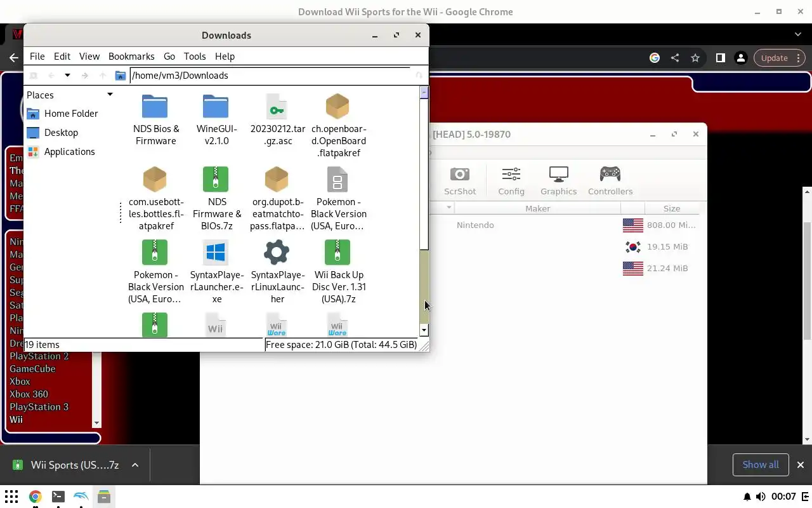The height and width of the screenshot is (508, 812).
Task: Open Dolphin's Controllers gamepad icon
Action: (x=610, y=181)
